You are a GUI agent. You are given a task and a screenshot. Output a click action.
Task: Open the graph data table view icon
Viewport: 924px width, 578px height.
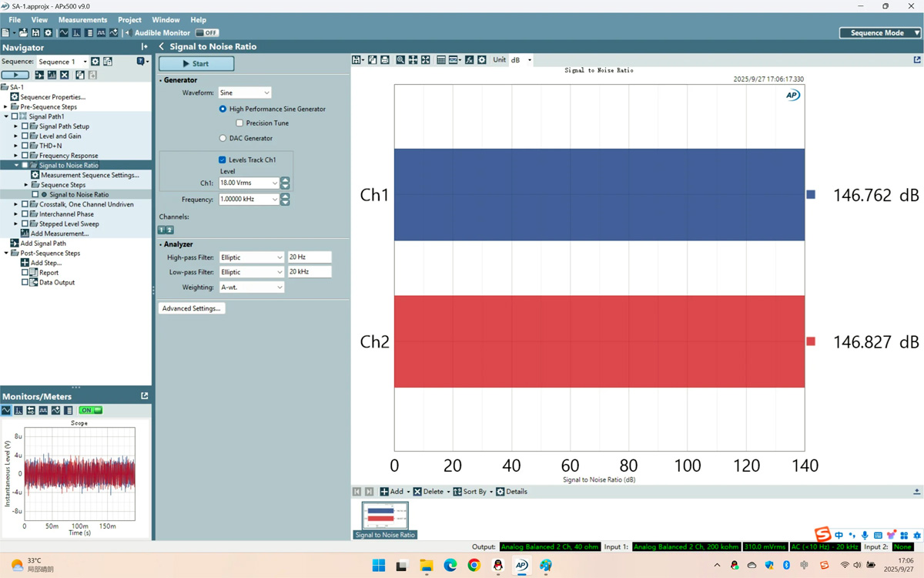(441, 60)
